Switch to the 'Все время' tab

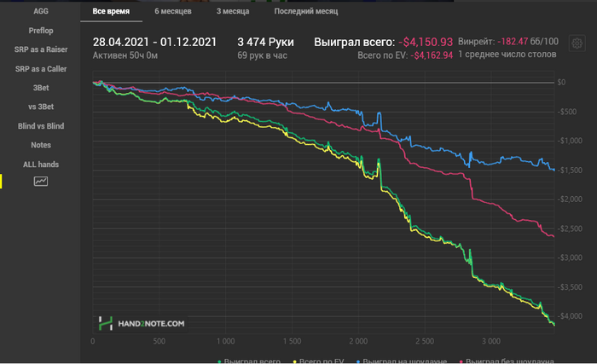[111, 11]
